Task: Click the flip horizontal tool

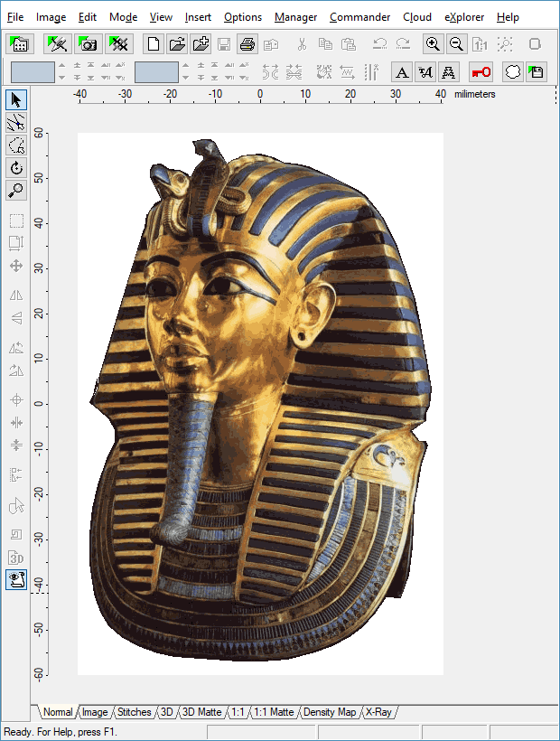Action: (16, 295)
